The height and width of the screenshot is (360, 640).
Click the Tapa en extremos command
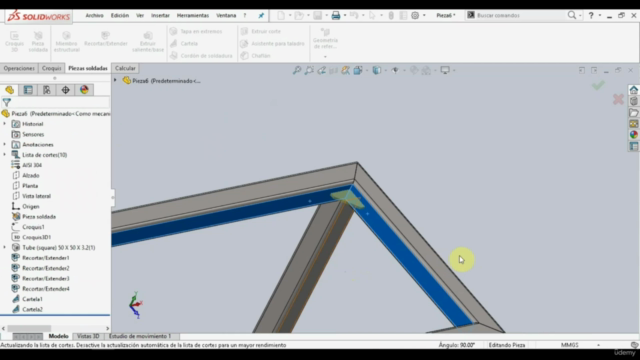point(196,31)
